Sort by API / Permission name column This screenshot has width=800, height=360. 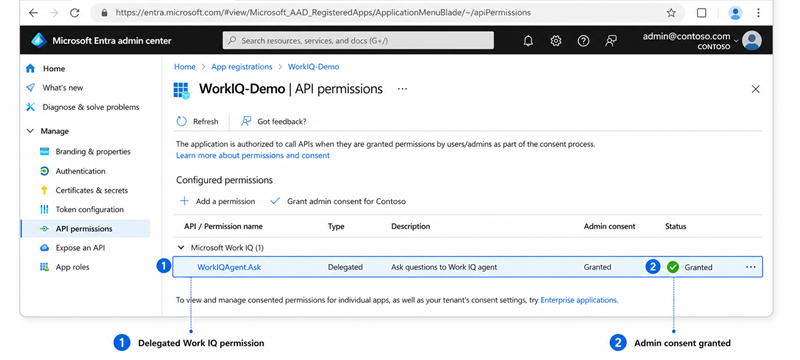[x=223, y=226]
